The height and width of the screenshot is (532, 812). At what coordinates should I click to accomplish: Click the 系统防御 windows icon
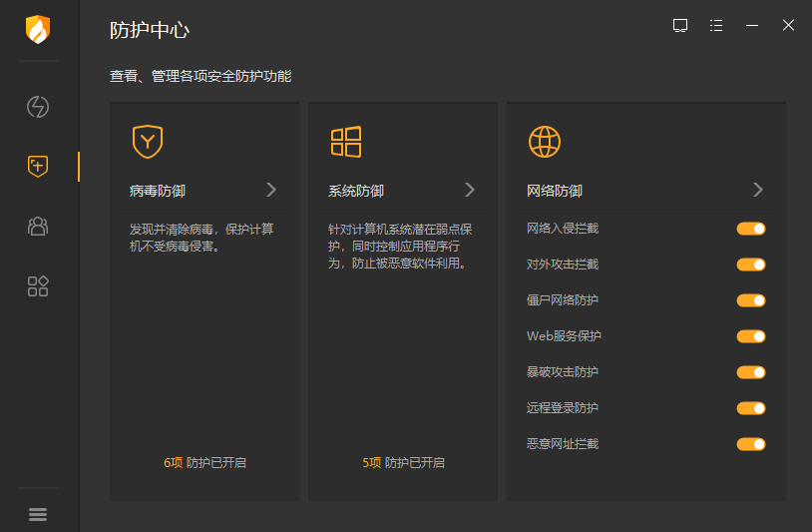point(345,142)
